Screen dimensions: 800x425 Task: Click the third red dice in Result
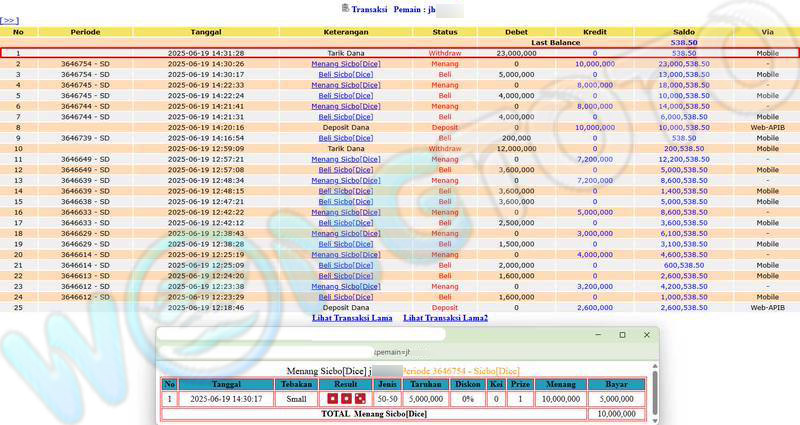point(359,398)
